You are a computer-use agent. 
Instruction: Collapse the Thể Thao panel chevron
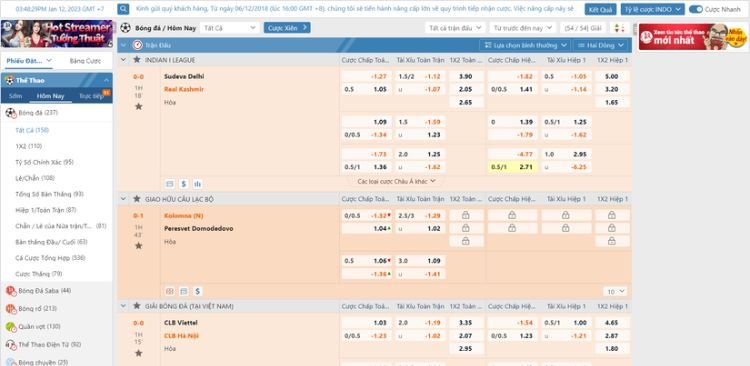(x=106, y=80)
